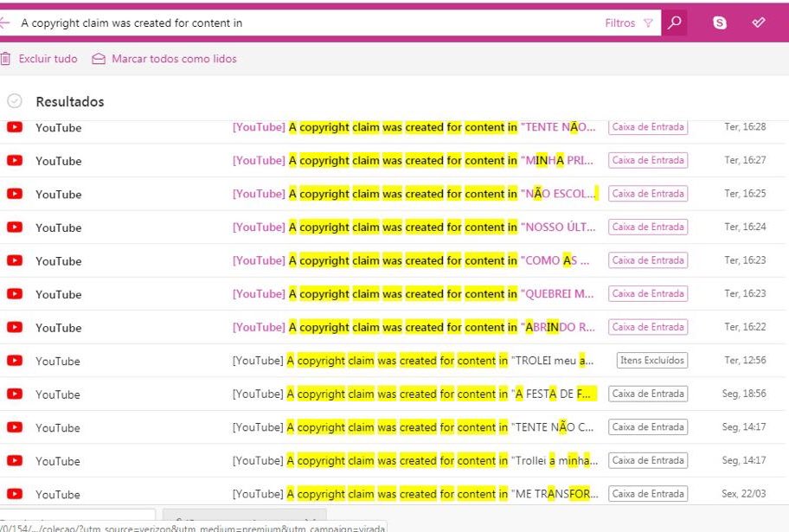Screen dimensions: 789x532
Task: Click YouTube icon on the COMO AS email
Action: (x=15, y=260)
